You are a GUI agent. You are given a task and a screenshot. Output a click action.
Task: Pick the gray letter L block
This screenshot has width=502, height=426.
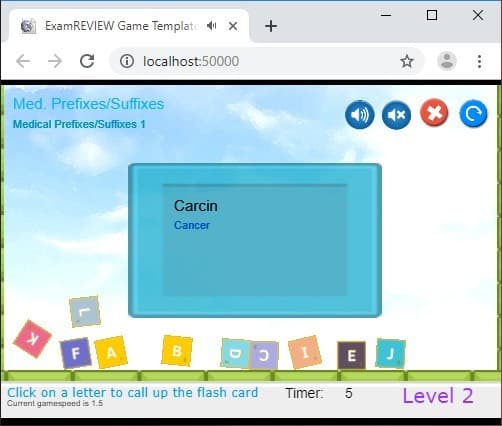(x=85, y=312)
